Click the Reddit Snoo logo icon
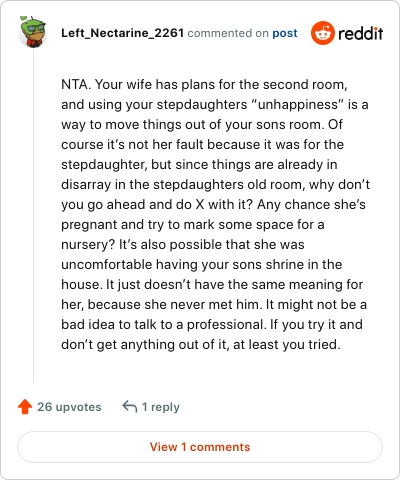This screenshot has height=480, width=400. pos(323,33)
